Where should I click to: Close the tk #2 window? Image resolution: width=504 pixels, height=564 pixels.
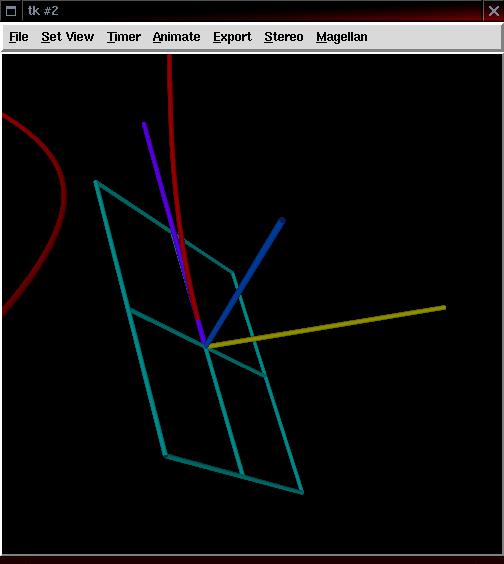coord(494,11)
